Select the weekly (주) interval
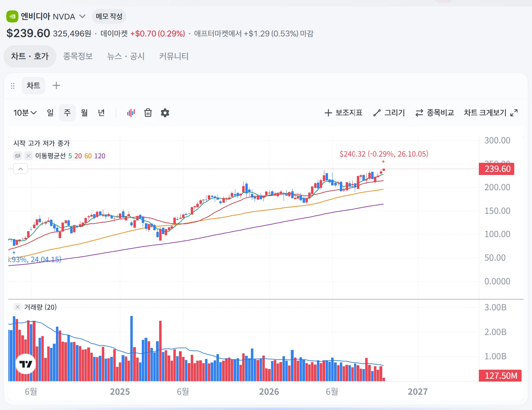 67,113
